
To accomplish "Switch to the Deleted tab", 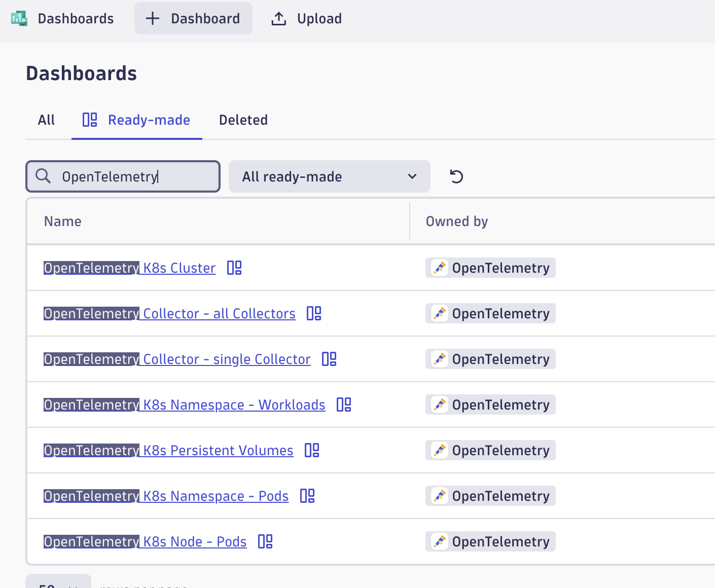I will click(243, 120).
